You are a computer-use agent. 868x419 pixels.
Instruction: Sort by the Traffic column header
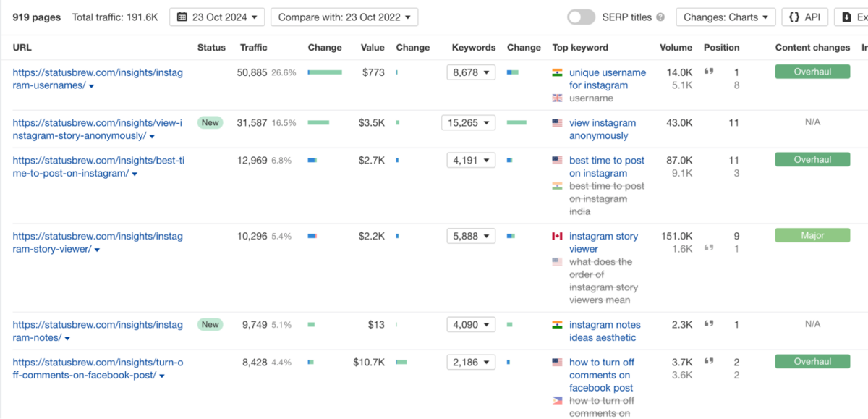(254, 48)
